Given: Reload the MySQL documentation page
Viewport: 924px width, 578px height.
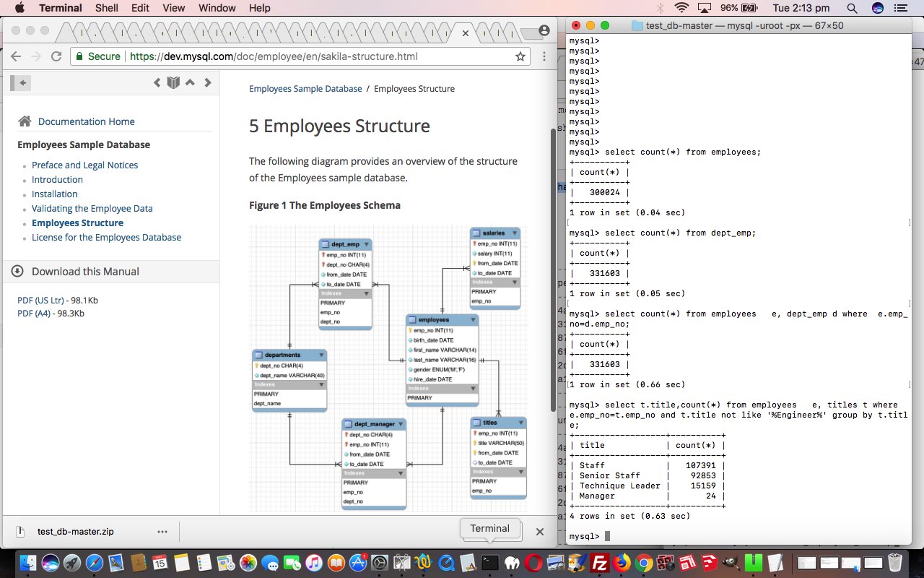Looking at the screenshot, I should (x=56, y=56).
